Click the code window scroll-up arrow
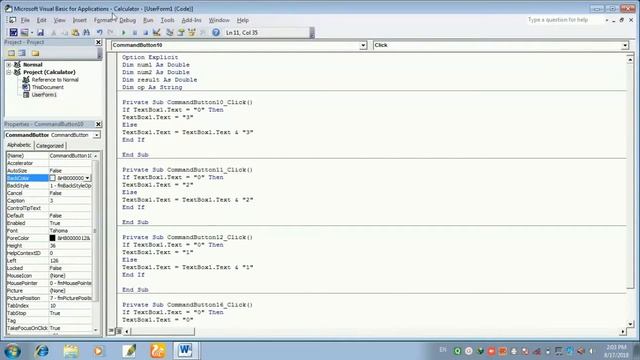 click(x=630, y=60)
